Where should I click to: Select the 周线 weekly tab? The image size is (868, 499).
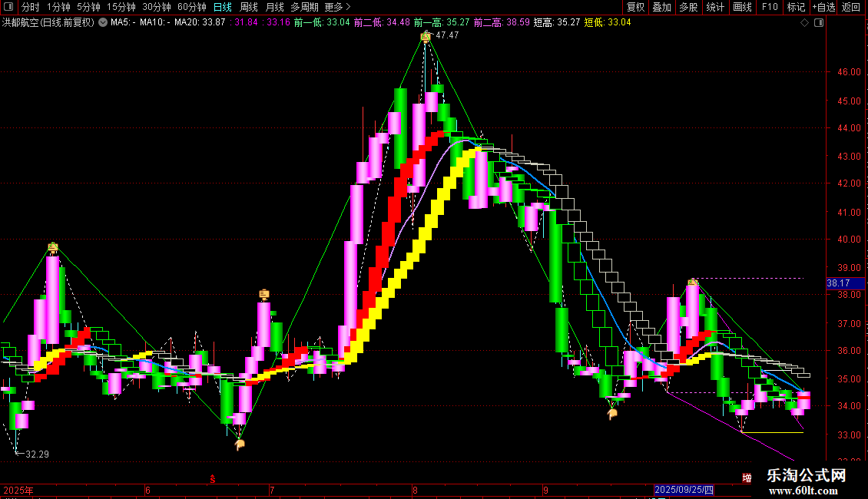pyautogui.click(x=249, y=7)
